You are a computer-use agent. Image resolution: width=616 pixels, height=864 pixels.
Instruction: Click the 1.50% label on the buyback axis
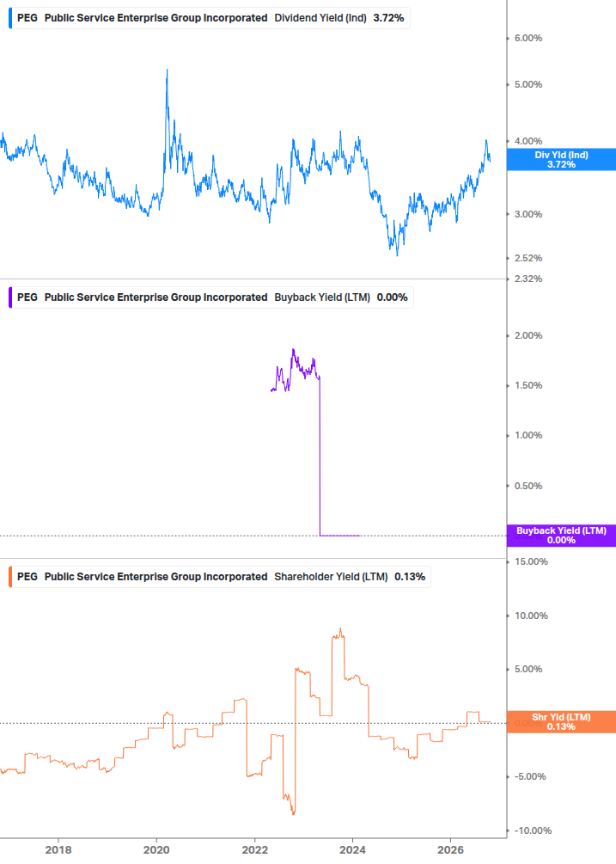(x=528, y=385)
